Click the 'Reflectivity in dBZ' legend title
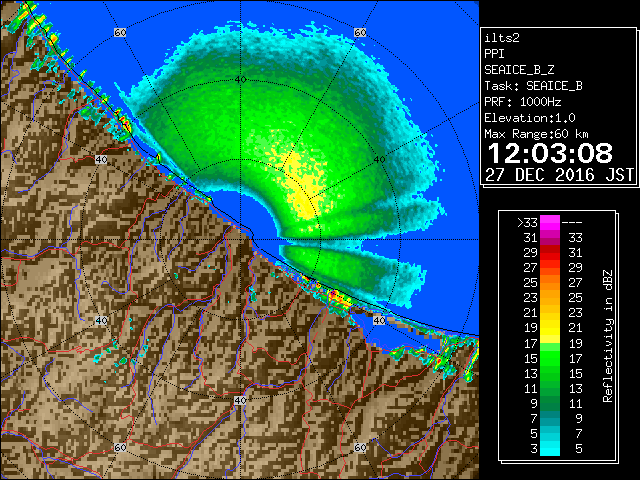Screen dimensions: 640x480 coord(607,336)
